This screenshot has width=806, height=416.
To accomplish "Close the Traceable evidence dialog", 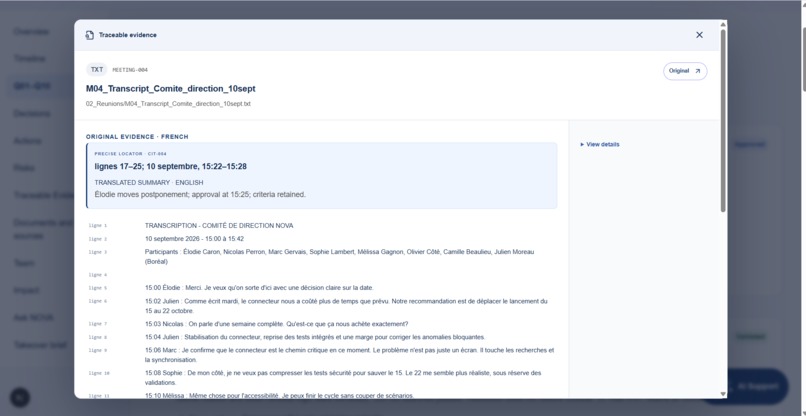I will pyautogui.click(x=699, y=35).
